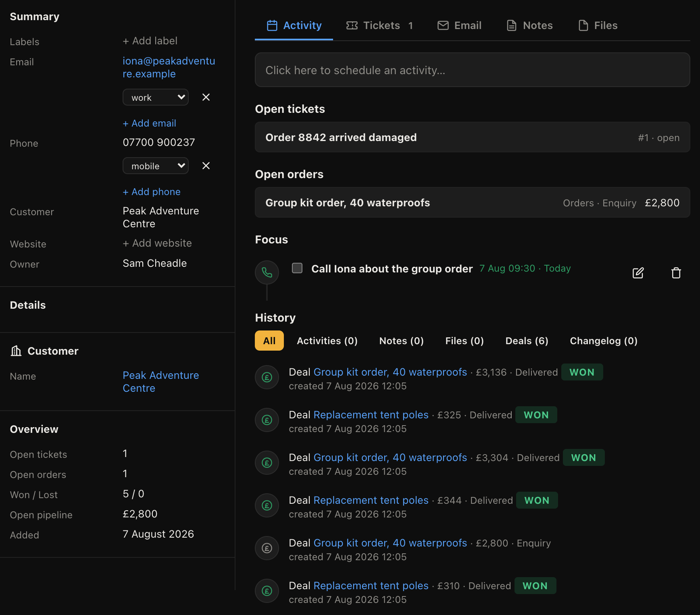Open the £3,136 Group kit order deal link
The image size is (700, 615).
click(x=390, y=372)
